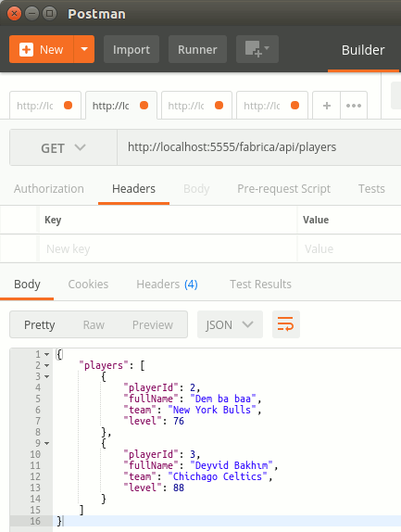Image resolution: width=401 pixels, height=532 pixels.
Task: Select the second http://lc request tab
Action: tap(121, 106)
